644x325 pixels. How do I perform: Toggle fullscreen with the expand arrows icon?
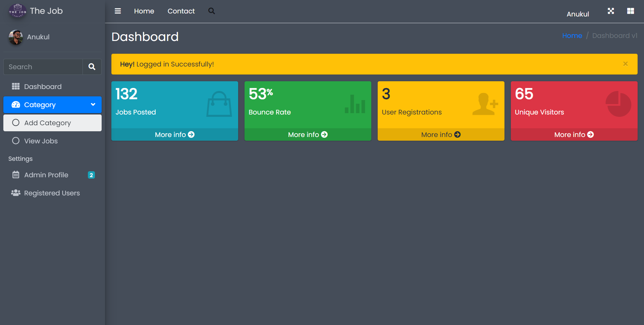click(x=611, y=11)
